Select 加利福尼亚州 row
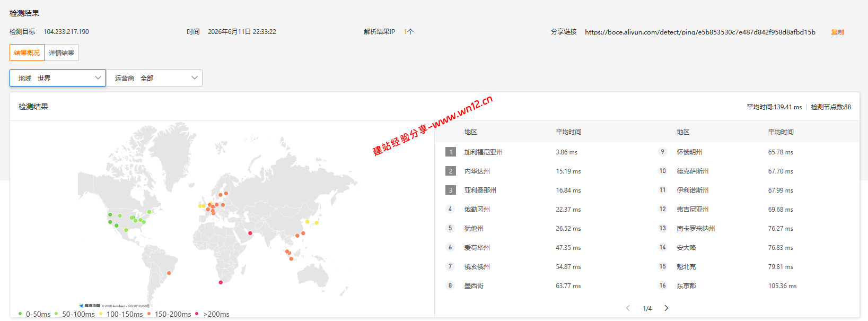This screenshot has height=321, width=868. (541, 152)
